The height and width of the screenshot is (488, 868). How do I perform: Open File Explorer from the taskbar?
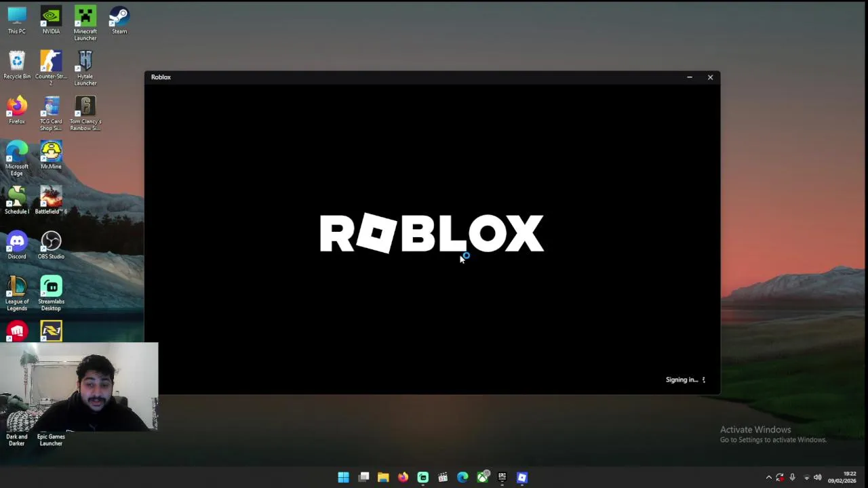point(383,477)
